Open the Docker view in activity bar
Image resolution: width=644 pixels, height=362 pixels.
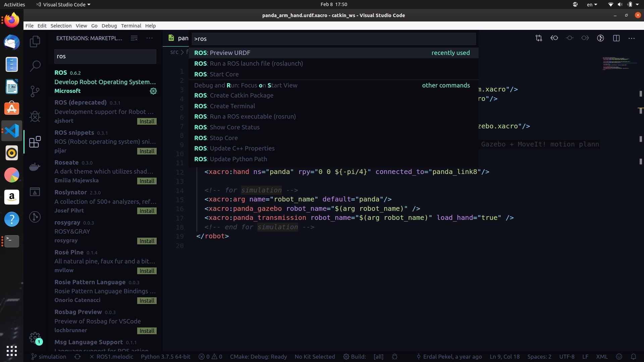[x=35, y=167]
